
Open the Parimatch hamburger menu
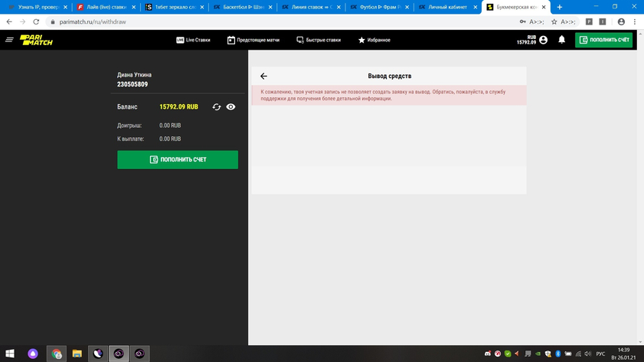coord(9,40)
